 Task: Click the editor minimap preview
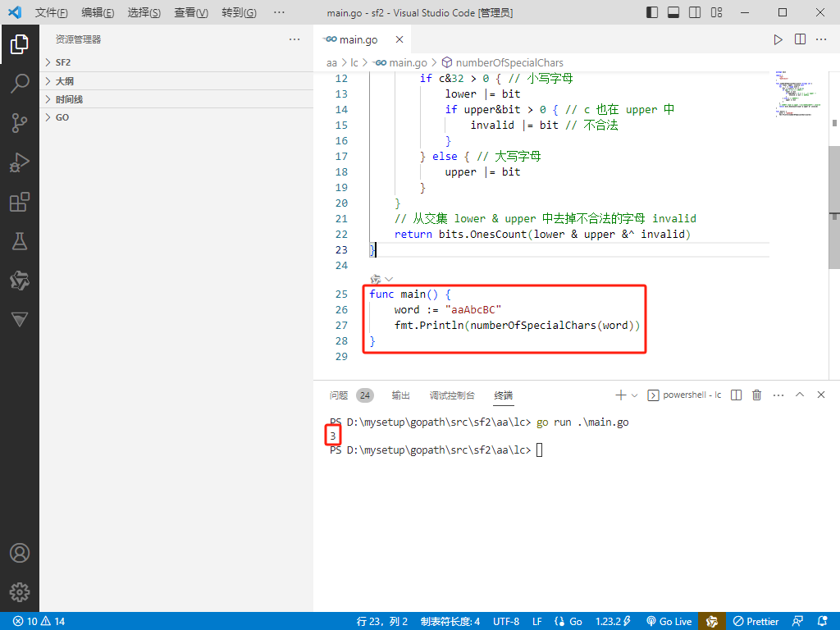click(797, 93)
